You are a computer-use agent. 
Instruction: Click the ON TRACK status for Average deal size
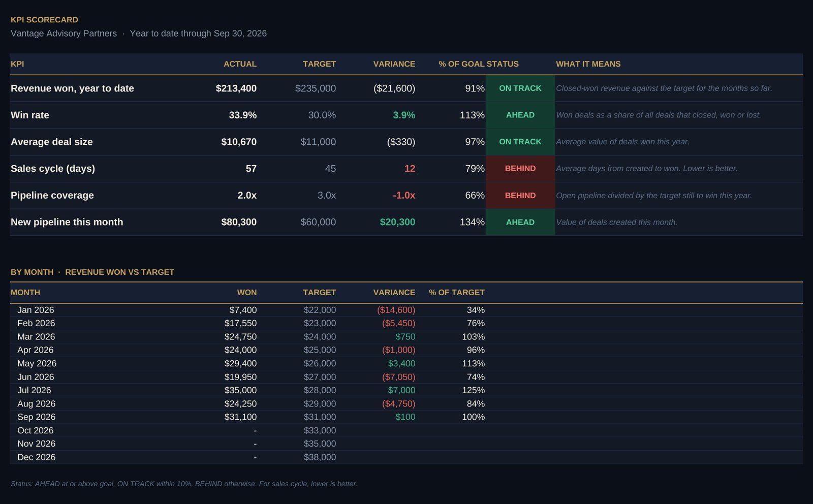click(x=520, y=142)
